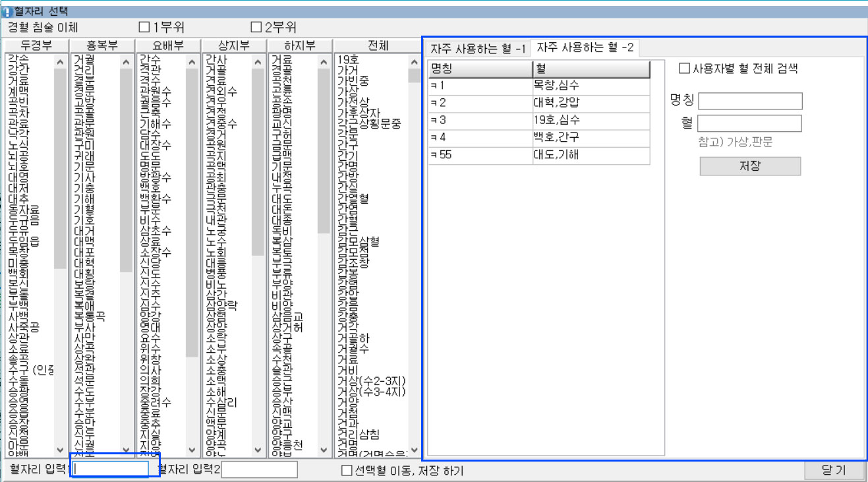Switch to 자주 사용하는 혈 -1 tab
The height and width of the screenshot is (482, 868).
pos(478,49)
